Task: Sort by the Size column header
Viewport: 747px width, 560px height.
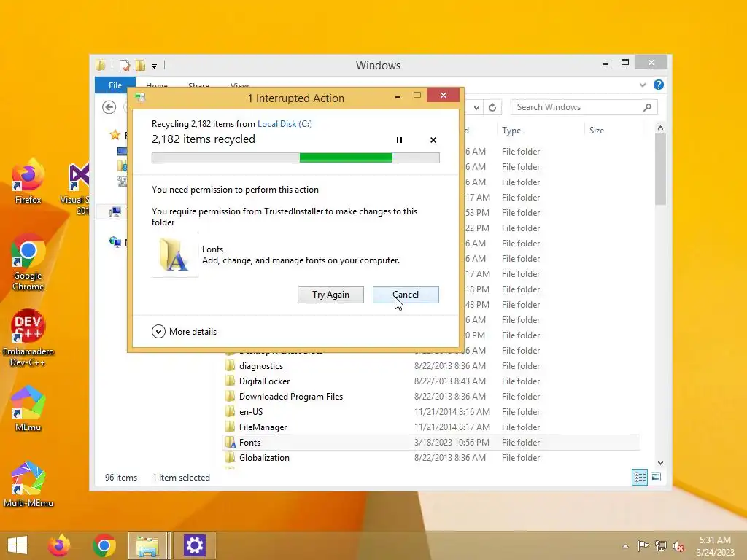Action: (x=597, y=131)
